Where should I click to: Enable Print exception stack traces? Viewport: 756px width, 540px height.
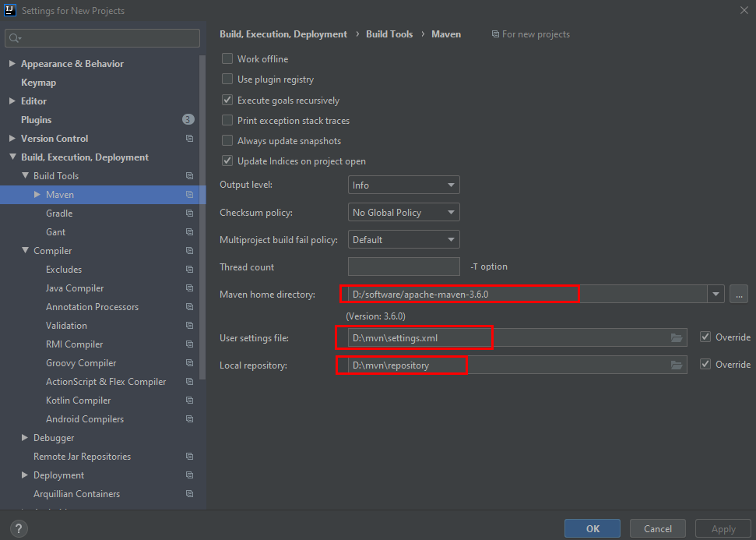pyautogui.click(x=227, y=120)
